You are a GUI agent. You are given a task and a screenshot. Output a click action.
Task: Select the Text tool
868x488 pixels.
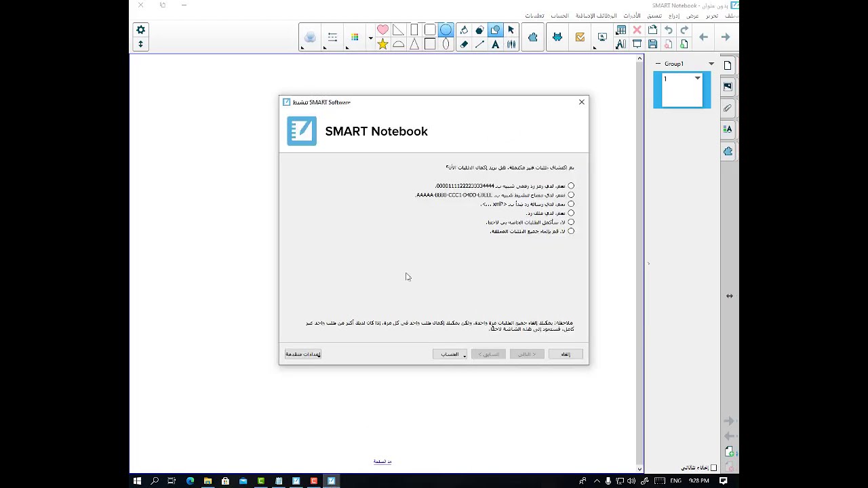495,44
